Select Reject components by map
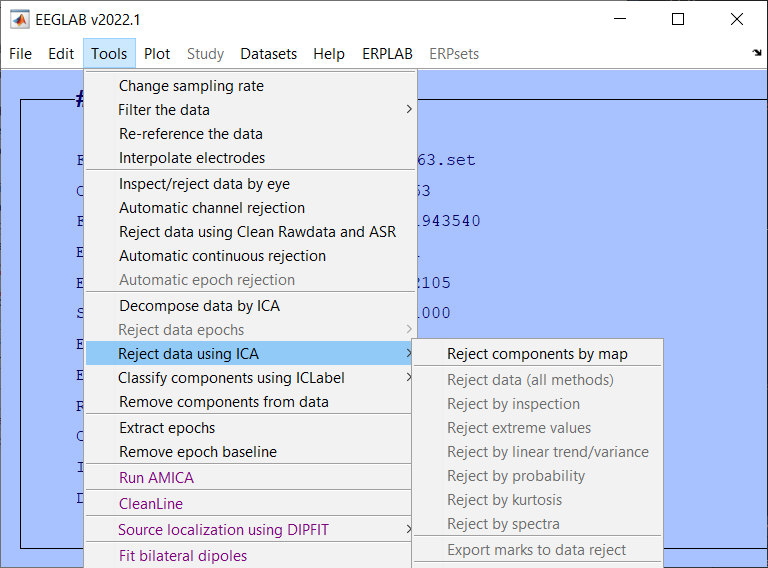Image resolution: width=768 pixels, height=568 pixels. (537, 354)
